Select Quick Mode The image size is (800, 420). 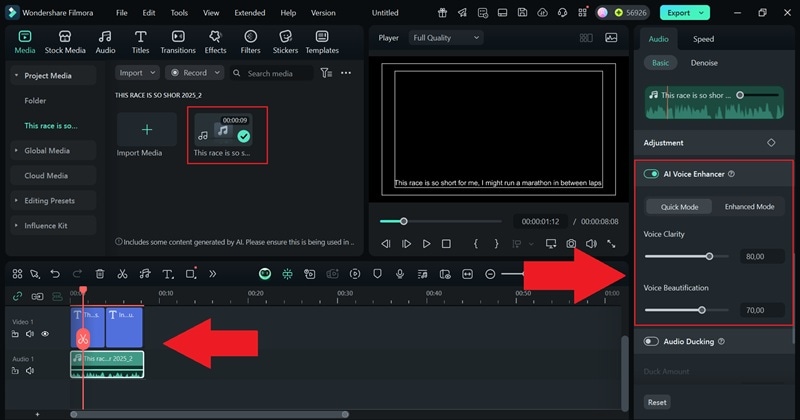click(x=679, y=207)
